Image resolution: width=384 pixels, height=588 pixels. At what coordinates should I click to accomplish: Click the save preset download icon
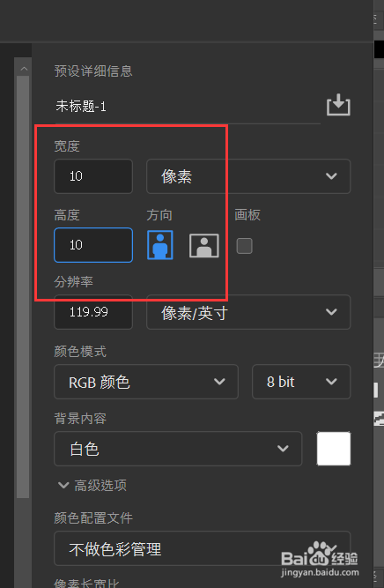click(x=338, y=105)
